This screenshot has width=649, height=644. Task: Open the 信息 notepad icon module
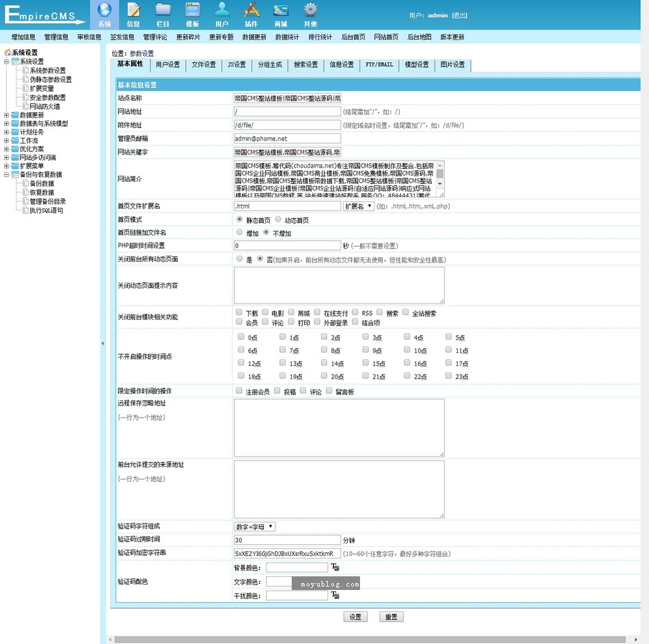pos(133,14)
